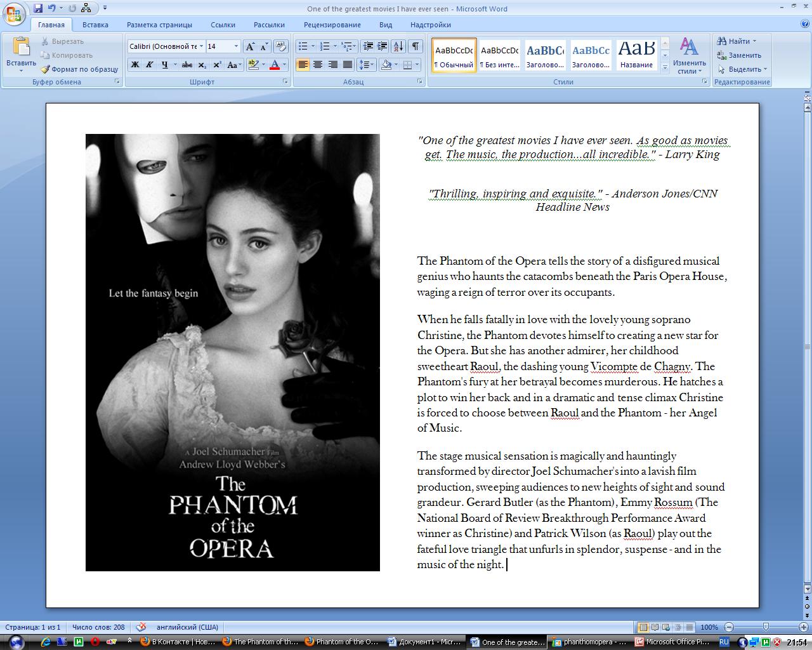Switch to the Вставка tab
This screenshot has height=650, width=812.
tap(95, 25)
